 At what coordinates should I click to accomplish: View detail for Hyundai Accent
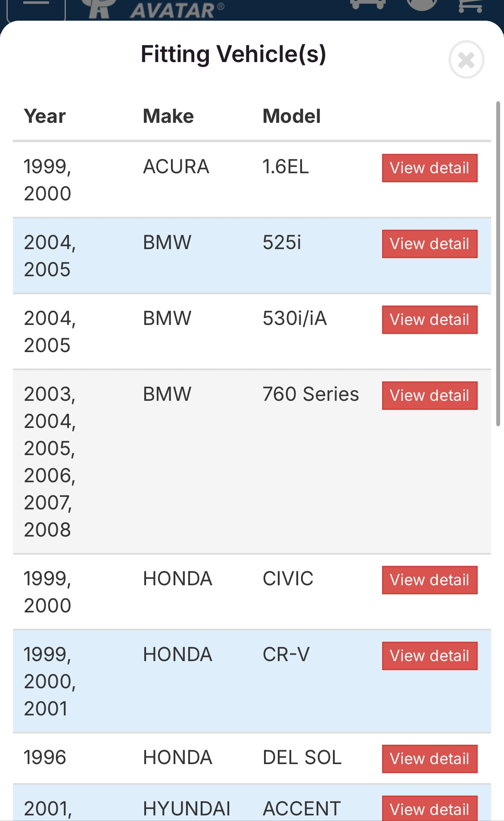(x=429, y=809)
